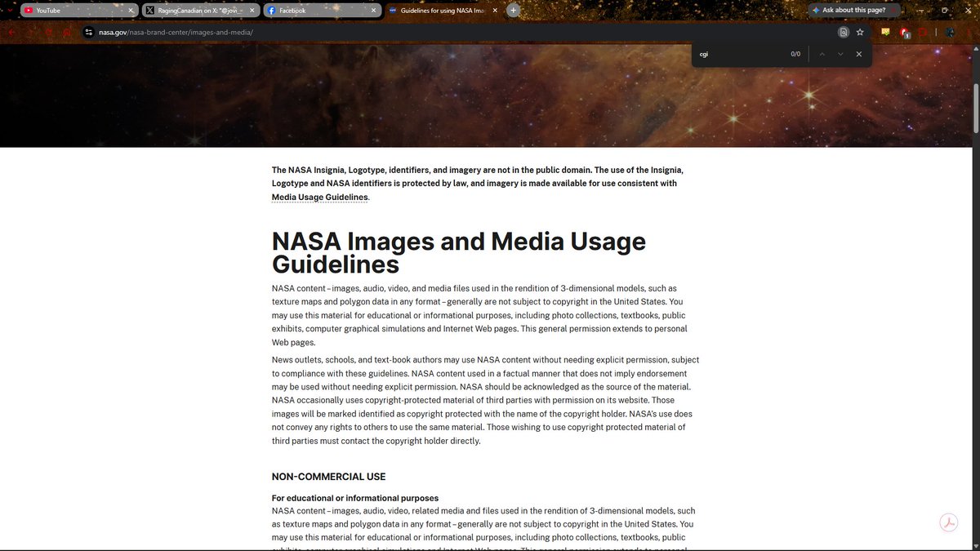Close the find-in-page bar

point(858,54)
